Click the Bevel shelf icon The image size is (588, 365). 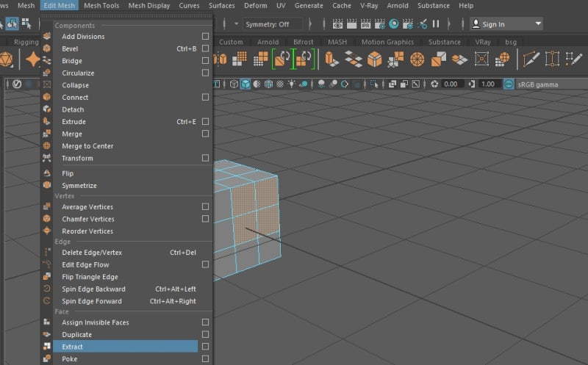point(374,59)
